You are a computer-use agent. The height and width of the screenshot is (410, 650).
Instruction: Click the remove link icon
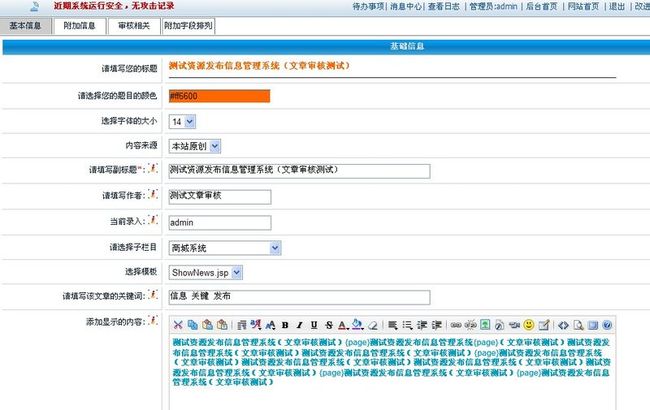pos(471,325)
